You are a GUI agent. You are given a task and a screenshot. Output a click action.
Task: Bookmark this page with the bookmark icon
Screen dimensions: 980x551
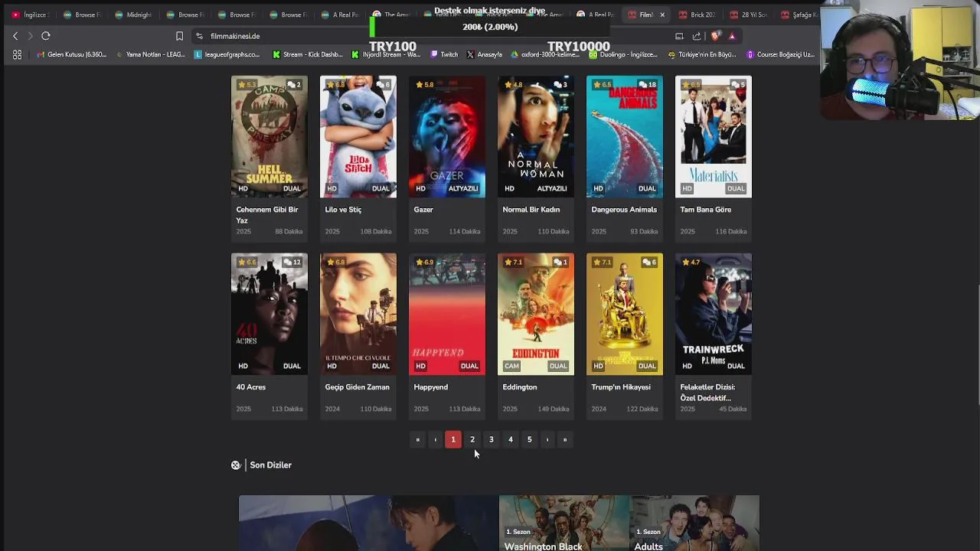point(179,36)
